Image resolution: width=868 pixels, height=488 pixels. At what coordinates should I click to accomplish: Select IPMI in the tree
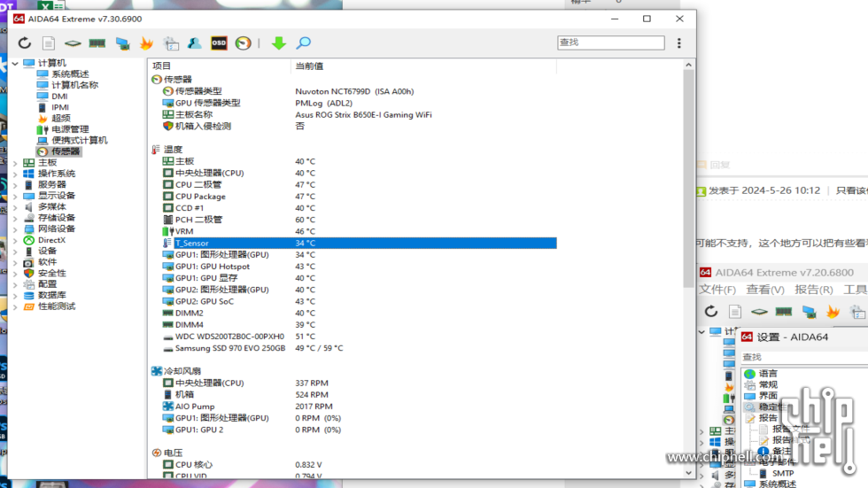click(x=60, y=107)
